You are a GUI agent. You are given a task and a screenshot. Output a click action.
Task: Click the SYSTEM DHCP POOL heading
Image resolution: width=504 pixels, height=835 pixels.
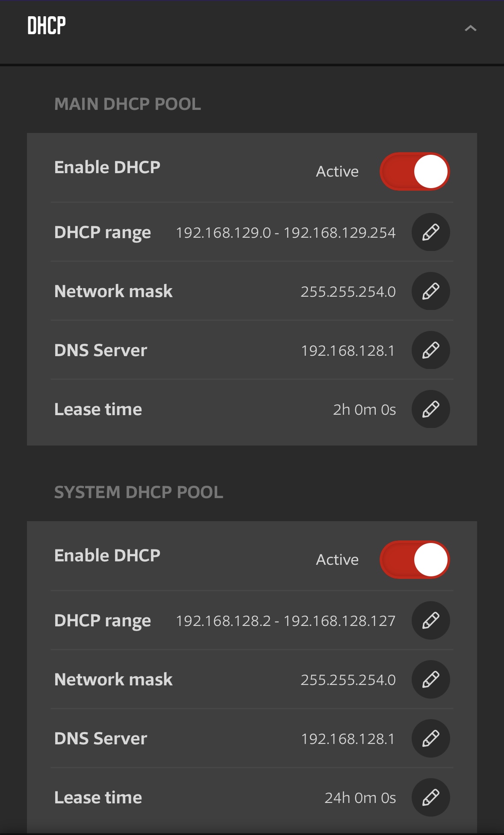click(x=139, y=493)
